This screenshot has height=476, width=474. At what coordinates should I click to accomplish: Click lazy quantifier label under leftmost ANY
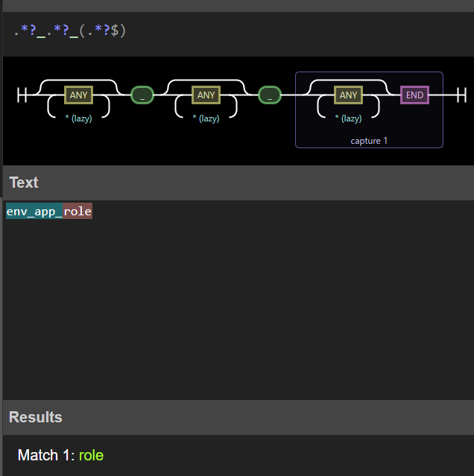pyautogui.click(x=78, y=118)
